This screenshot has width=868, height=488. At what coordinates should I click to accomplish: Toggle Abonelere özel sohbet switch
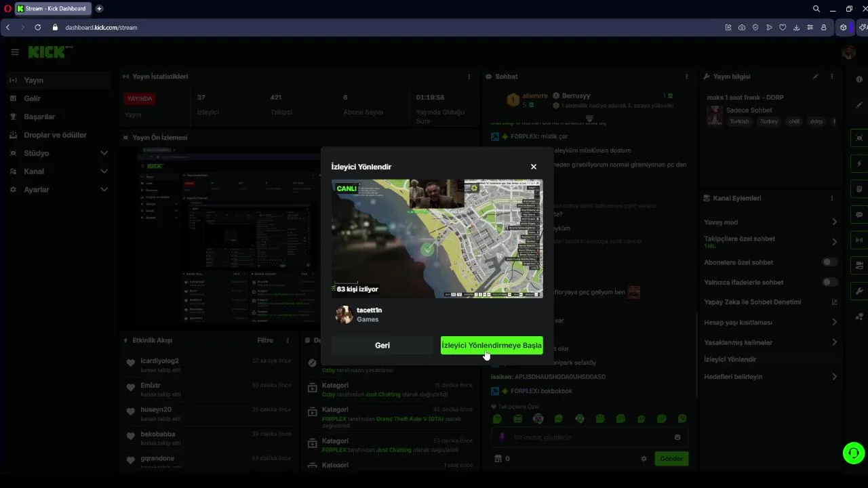click(x=829, y=262)
